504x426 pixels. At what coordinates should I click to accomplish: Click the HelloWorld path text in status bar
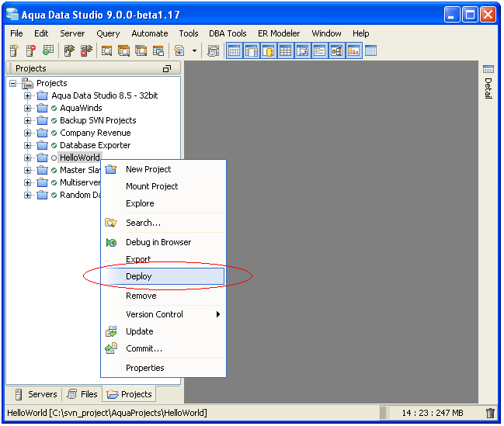click(x=107, y=413)
